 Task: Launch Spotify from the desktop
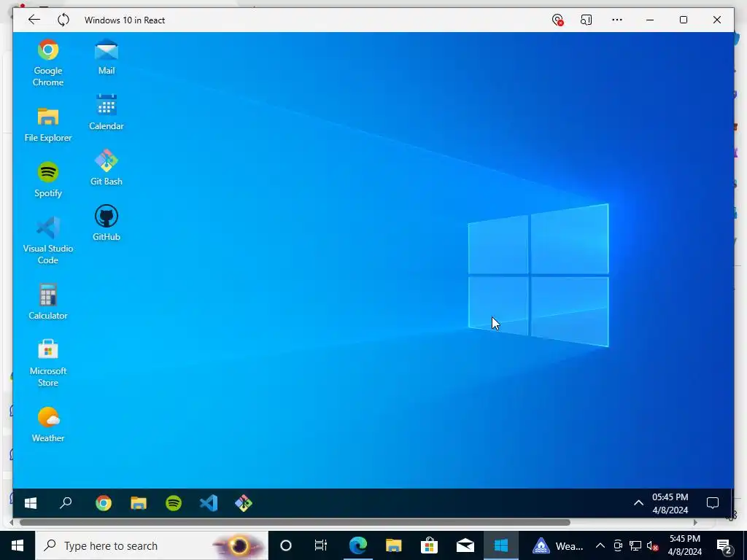click(x=47, y=179)
